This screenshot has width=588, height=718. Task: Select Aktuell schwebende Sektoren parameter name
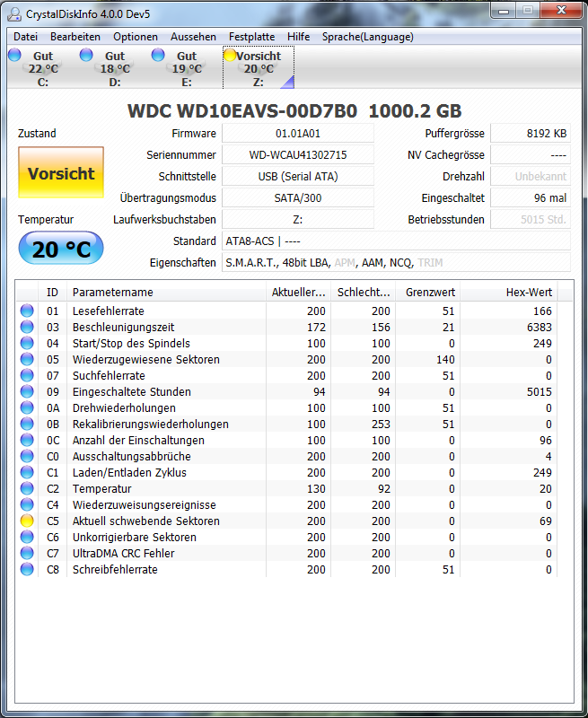click(x=146, y=521)
